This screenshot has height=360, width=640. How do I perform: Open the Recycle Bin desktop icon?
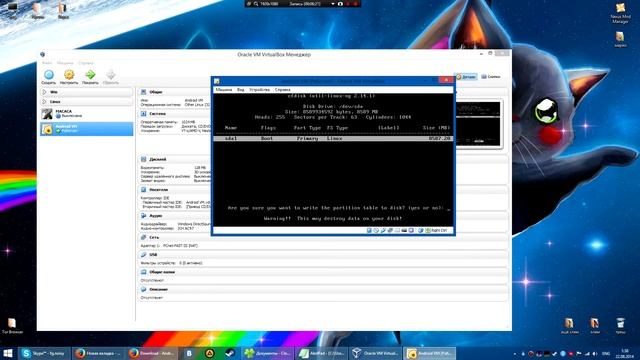coord(620,326)
